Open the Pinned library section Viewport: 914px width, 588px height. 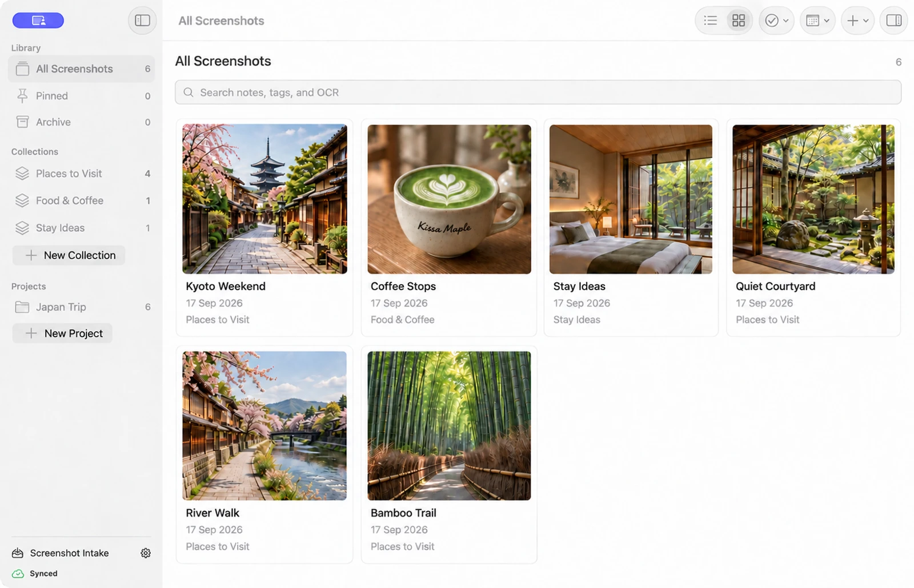(x=82, y=96)
